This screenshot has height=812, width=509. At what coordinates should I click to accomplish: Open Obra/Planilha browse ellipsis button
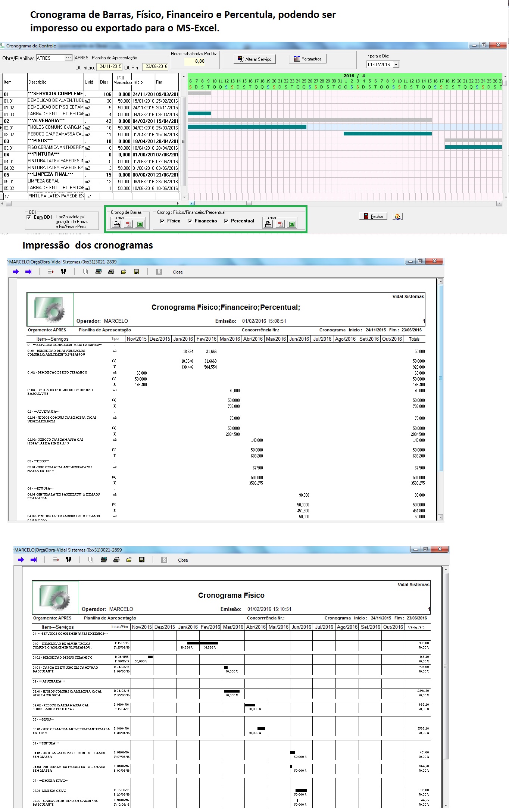click(x=68, y=58)
